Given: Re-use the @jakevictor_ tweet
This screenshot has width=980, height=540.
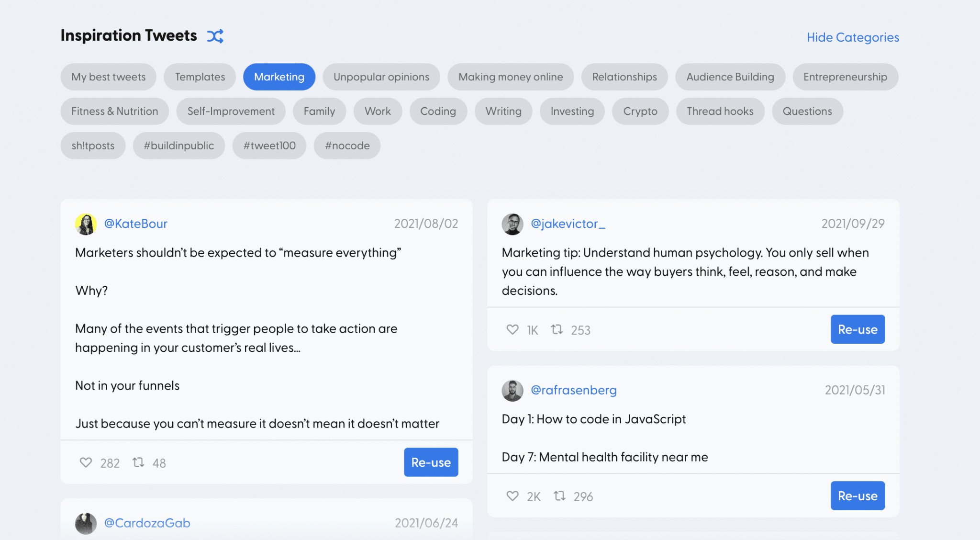Looking at the screenshot, I should pos(857,329).
